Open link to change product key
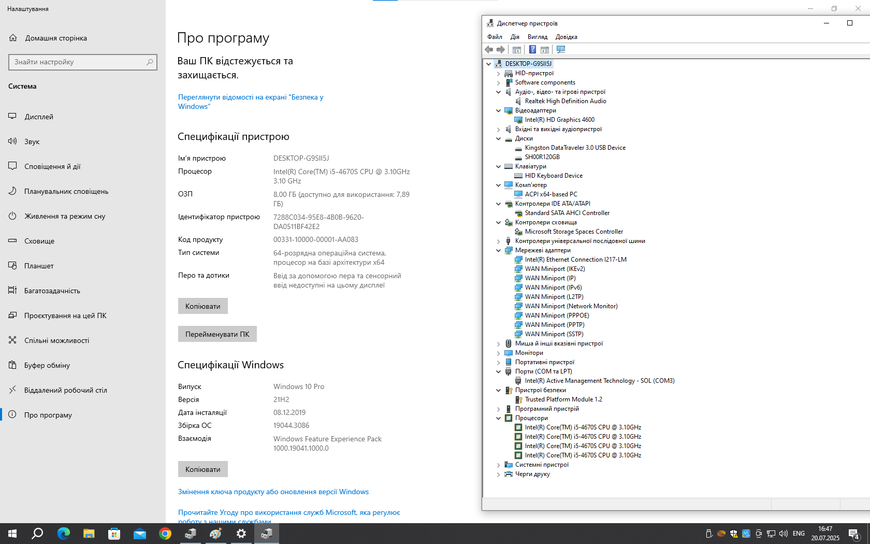This screenshot has width=870, height=544. click(x=273, y=492)
